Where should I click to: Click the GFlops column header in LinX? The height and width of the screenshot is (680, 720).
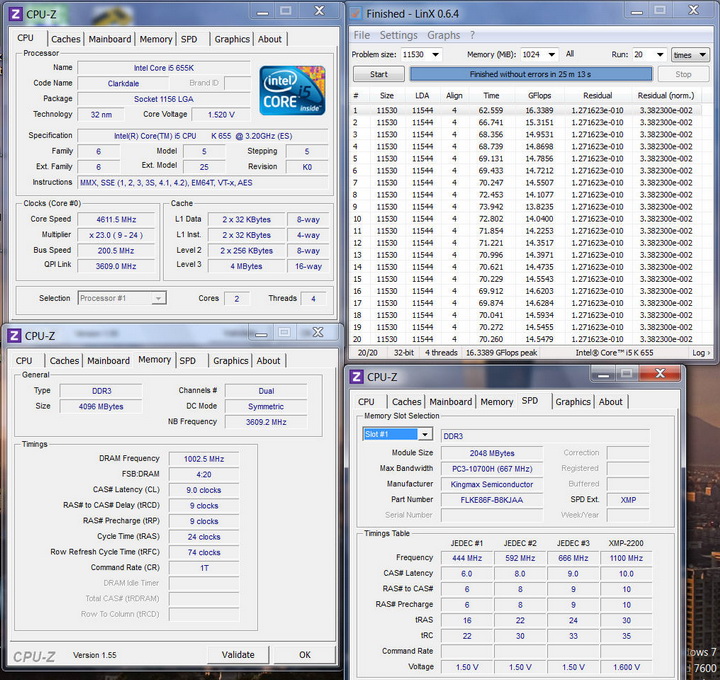pos(539,96)
